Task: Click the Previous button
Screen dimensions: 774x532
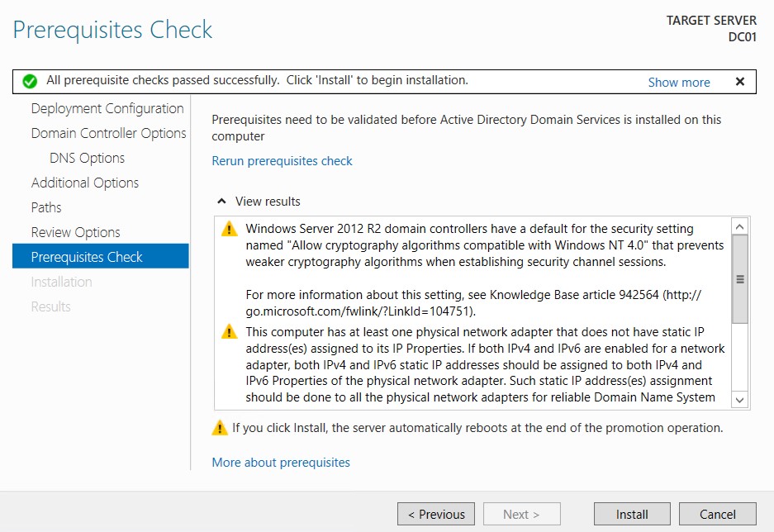Action: point(436,514)
